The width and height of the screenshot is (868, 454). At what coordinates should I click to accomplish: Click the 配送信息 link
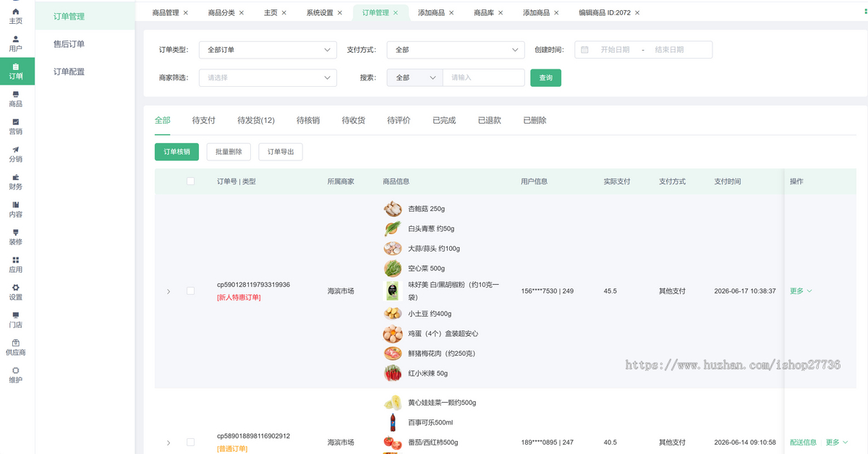coord(803,442)
